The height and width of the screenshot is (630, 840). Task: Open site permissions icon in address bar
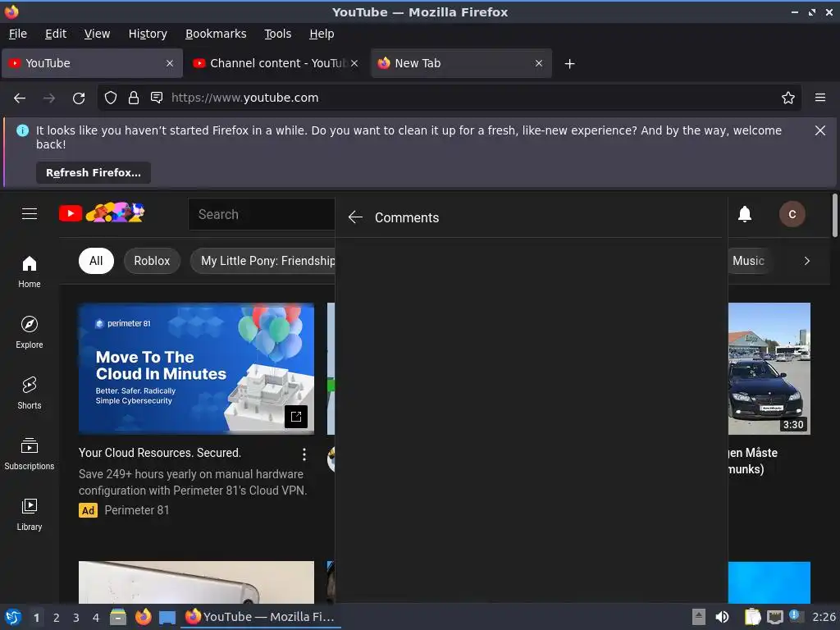[157, 98]
